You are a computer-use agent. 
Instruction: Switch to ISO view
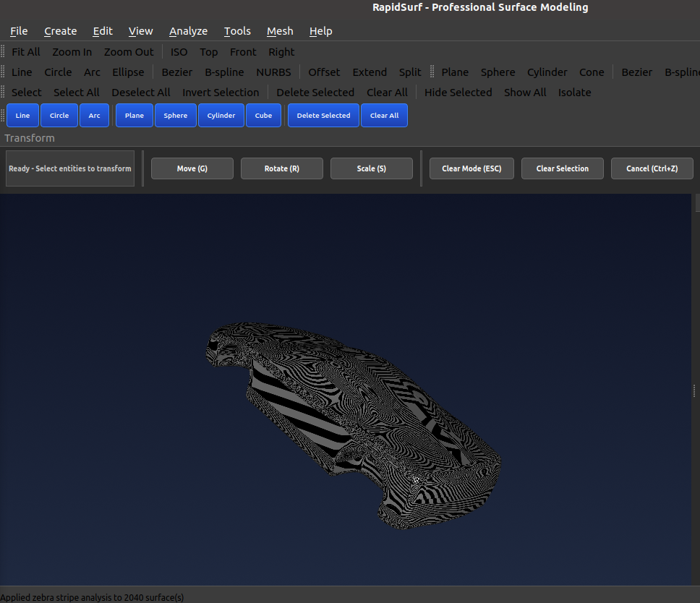(x=179, y=52)
